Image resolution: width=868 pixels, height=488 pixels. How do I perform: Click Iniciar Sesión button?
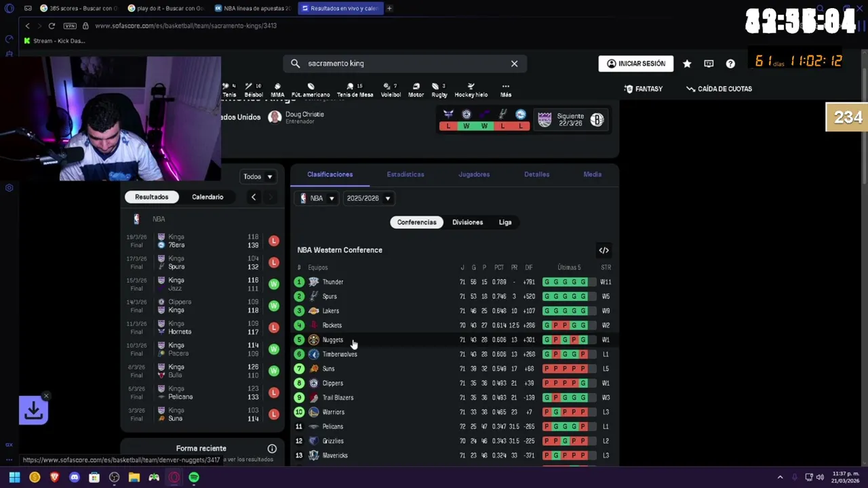pyautogui.click(x=636, y=64)
